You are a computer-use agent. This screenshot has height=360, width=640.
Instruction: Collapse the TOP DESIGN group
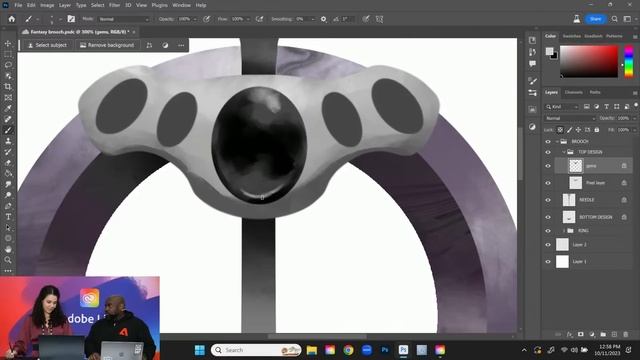(x=564, y=152)
